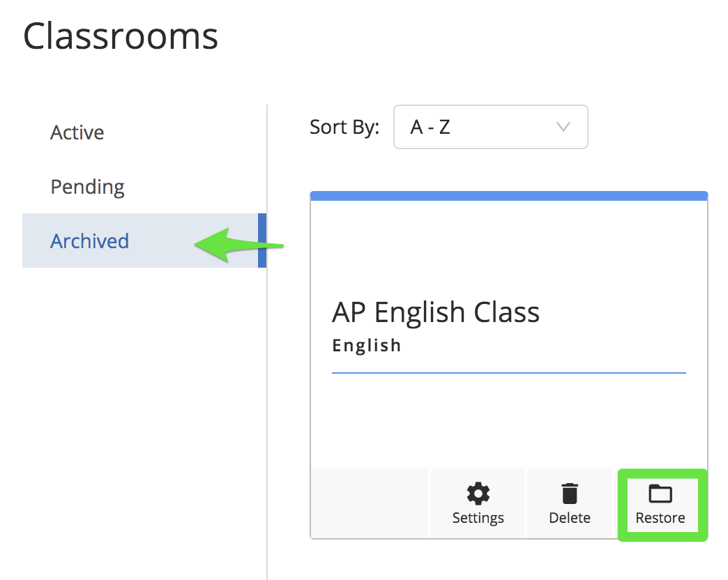
Task: Click the English subject label
Action: 366,346
